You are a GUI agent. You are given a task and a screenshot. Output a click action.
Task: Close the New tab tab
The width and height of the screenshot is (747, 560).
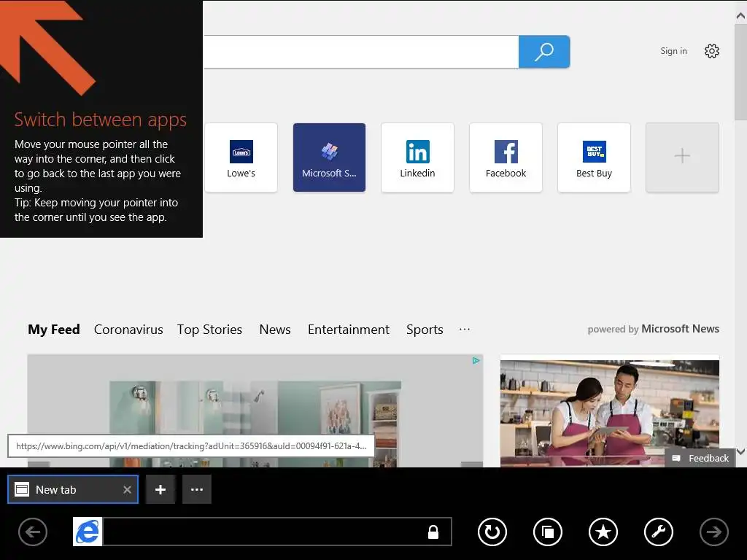127,489
